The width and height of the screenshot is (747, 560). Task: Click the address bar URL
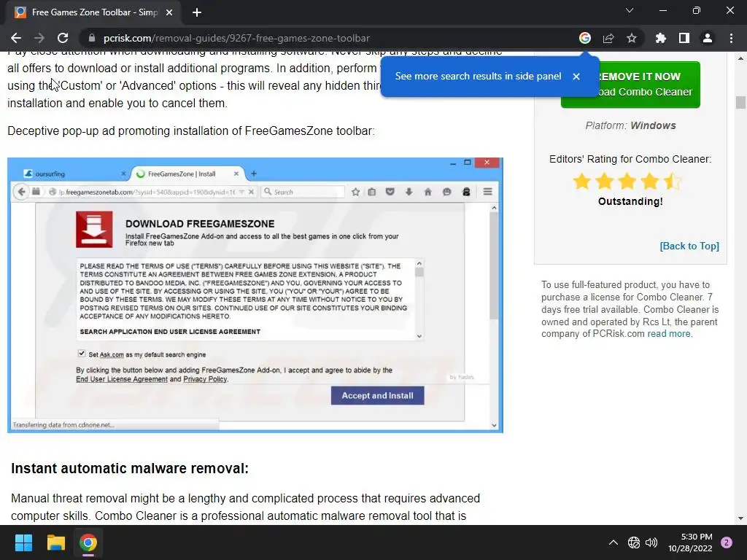click(x=237, y=38)
